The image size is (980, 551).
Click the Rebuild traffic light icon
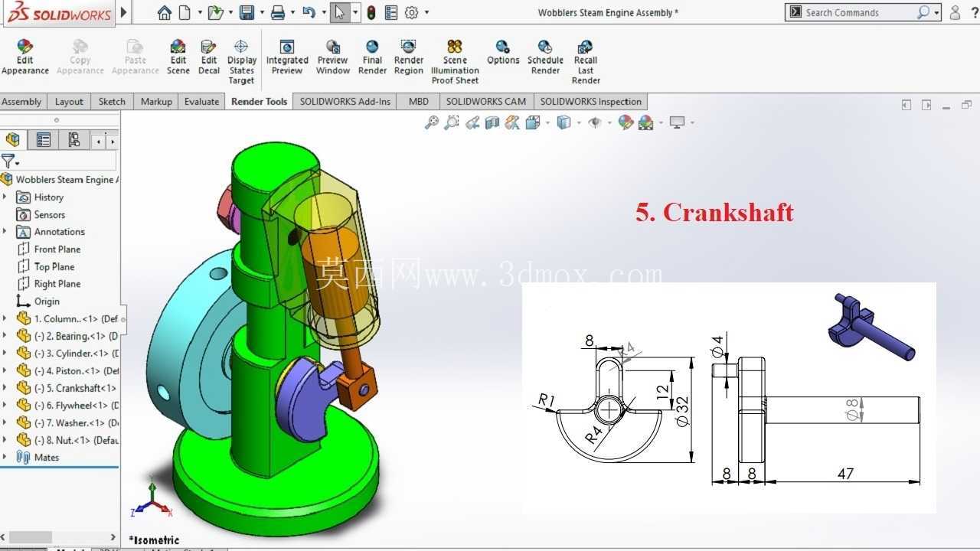coord(371,12)
